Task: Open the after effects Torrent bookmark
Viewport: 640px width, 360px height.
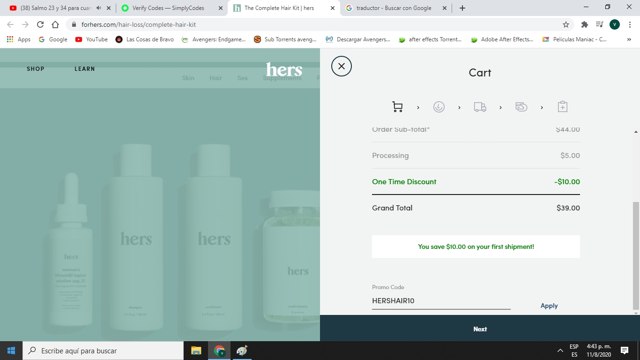Action: tap(430, 39)
